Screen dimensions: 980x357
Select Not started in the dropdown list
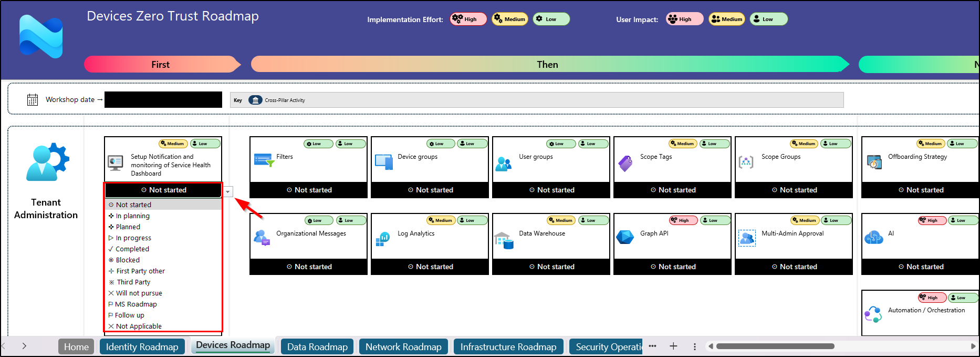[x=163, y=205]
